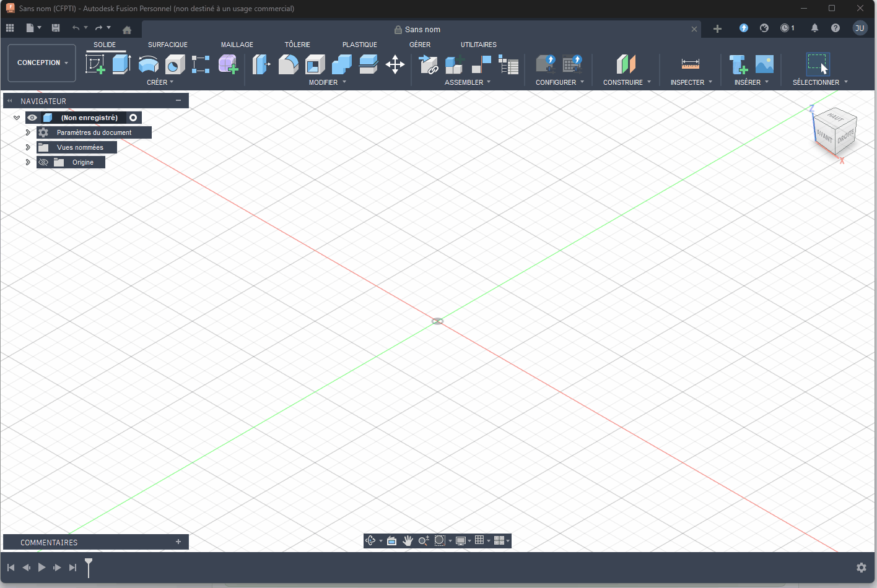Toggle document visibility eye in Navigateur
Image resolution: width=877 pixels, height=588 pixels.
pos(32,117)
